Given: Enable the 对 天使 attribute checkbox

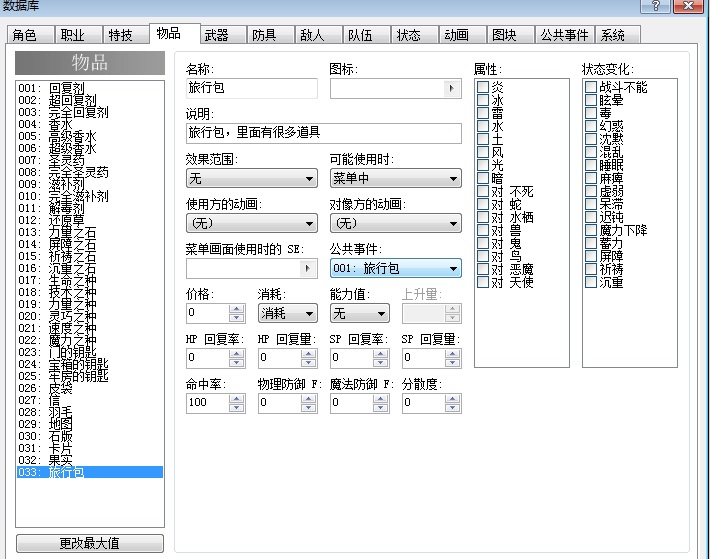Looking at the screenshot, I should (483, 282).
